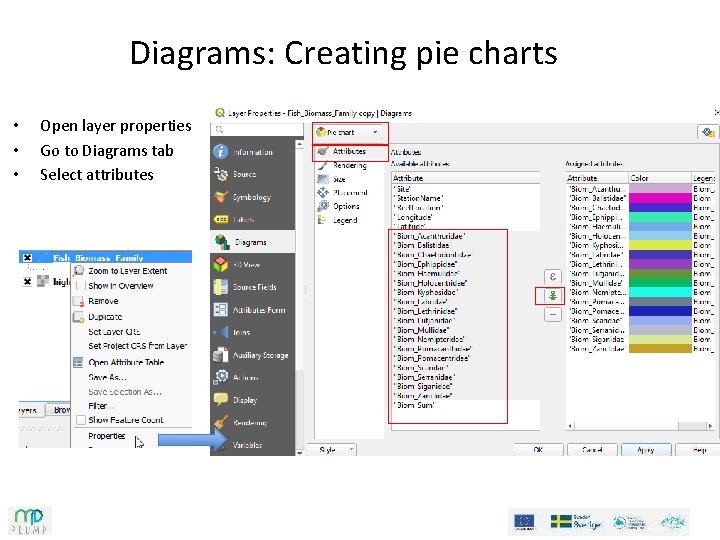This screenshot has width=720, height=540.
Task: Click Biom_Nemipteridae cyan color swatch
Action: [660, 292]
